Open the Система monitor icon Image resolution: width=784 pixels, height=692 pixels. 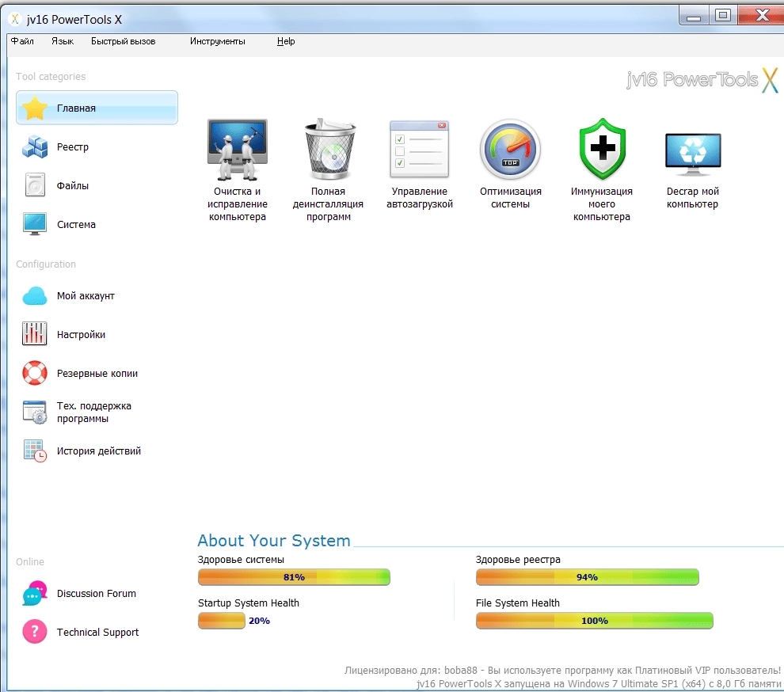(35, 224)
